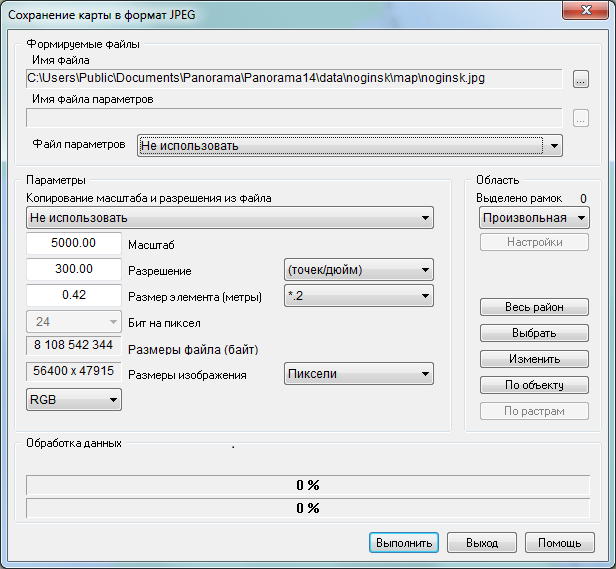
Task: Open the RGB color model dropdown
Action: tap(74, 400)
